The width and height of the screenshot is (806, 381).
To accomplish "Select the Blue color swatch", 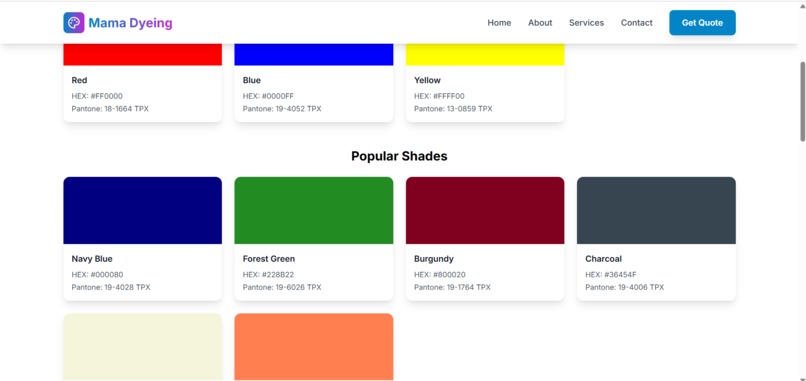I will click(x=314, y=55).
